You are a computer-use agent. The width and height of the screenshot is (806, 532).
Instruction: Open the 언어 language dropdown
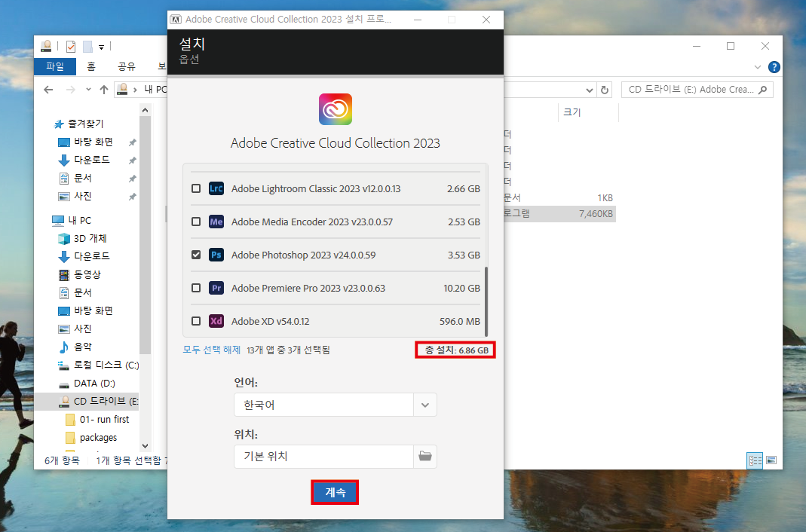[x=425, y=405]
